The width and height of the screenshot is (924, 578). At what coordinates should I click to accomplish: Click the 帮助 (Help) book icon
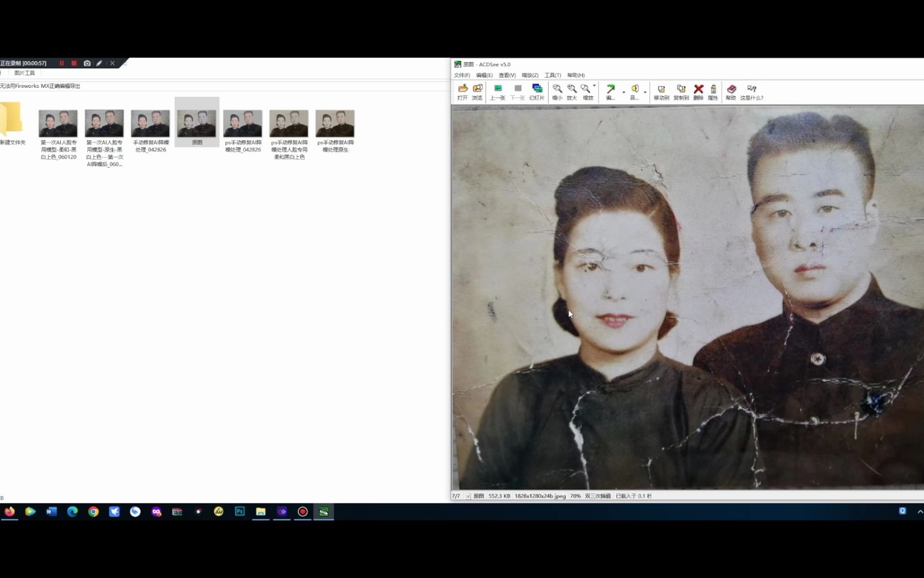731,92
